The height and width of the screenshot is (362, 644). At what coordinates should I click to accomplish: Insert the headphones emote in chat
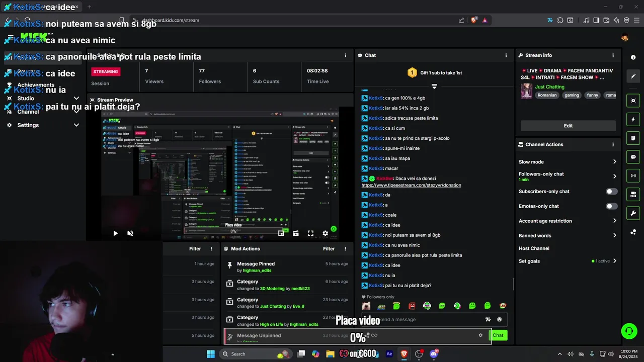coord(427,306)
